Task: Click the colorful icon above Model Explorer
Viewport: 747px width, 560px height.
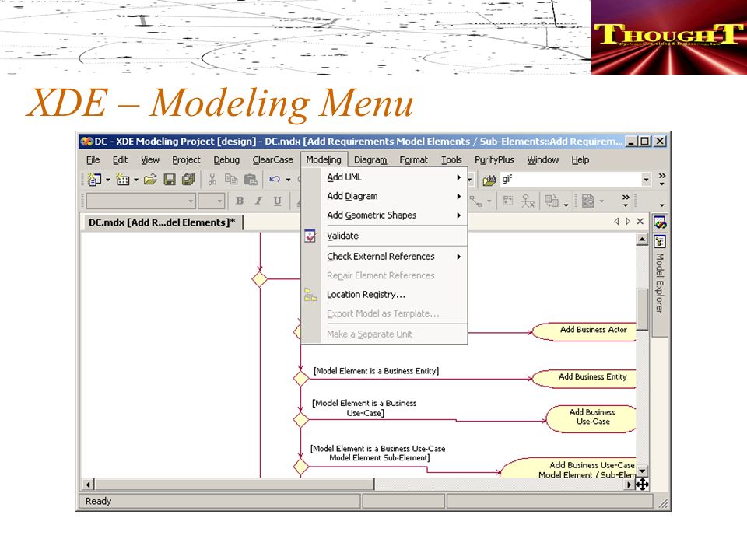Action: pos(660,222)
